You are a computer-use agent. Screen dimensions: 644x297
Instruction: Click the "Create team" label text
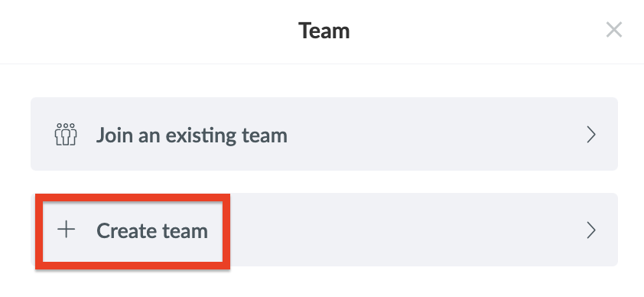point(152,230)
